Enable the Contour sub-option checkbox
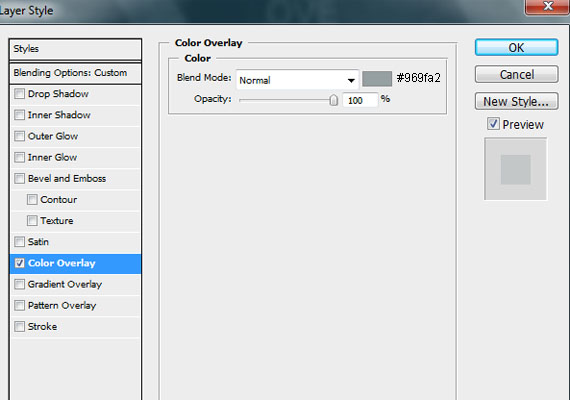Screen dimensions: 570x400 [32, 199]
